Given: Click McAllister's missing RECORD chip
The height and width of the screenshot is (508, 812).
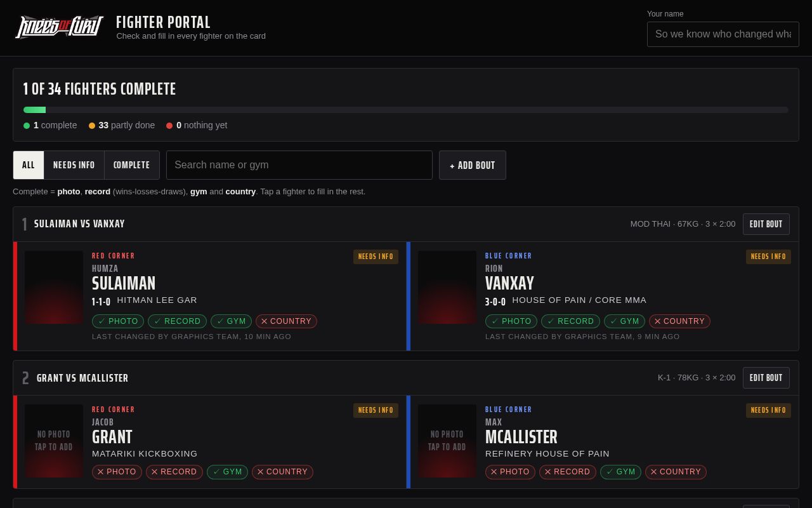Looking at the screenshot, I should (x=568, y=472).
